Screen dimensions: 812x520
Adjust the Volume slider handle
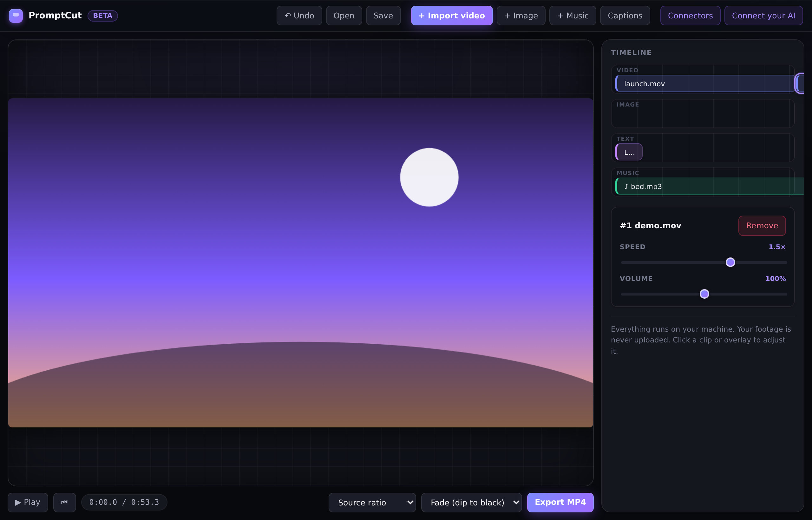(x=704, y=294)
